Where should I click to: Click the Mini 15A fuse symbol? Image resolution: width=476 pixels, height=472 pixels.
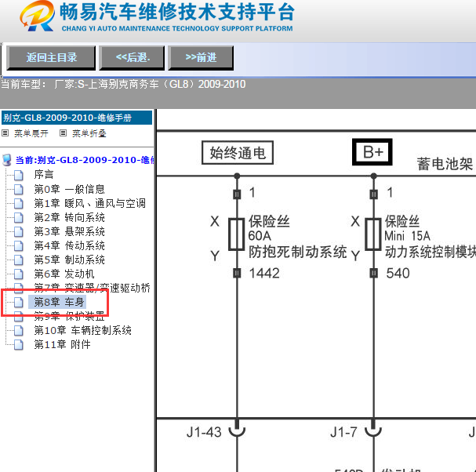point(373,234)
